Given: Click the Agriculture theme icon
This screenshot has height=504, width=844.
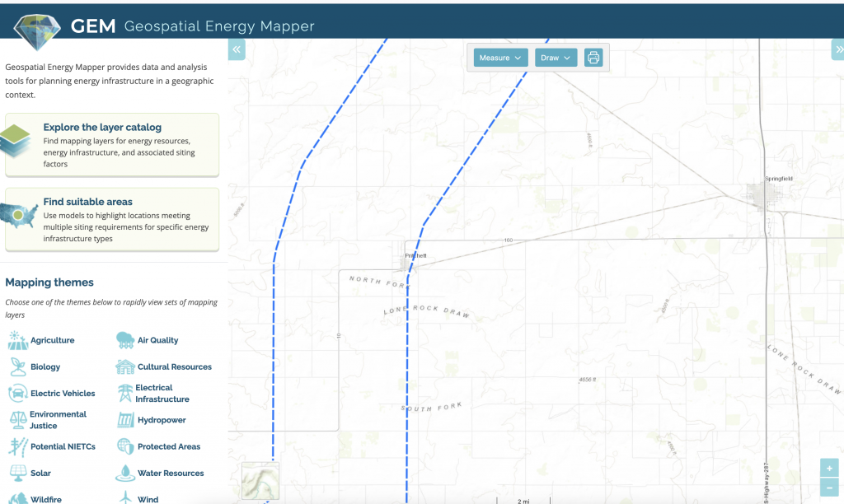Looking at the screenshot, I should point(17,340).
